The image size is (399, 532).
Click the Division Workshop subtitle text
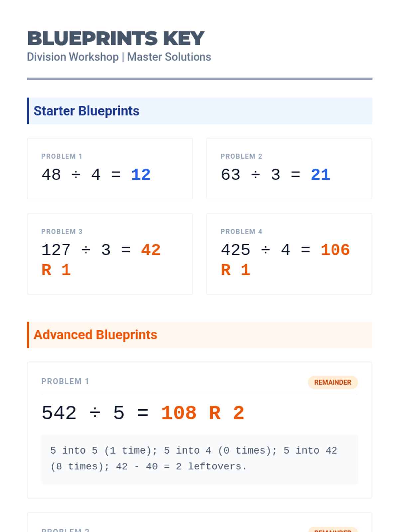[119, 57]
